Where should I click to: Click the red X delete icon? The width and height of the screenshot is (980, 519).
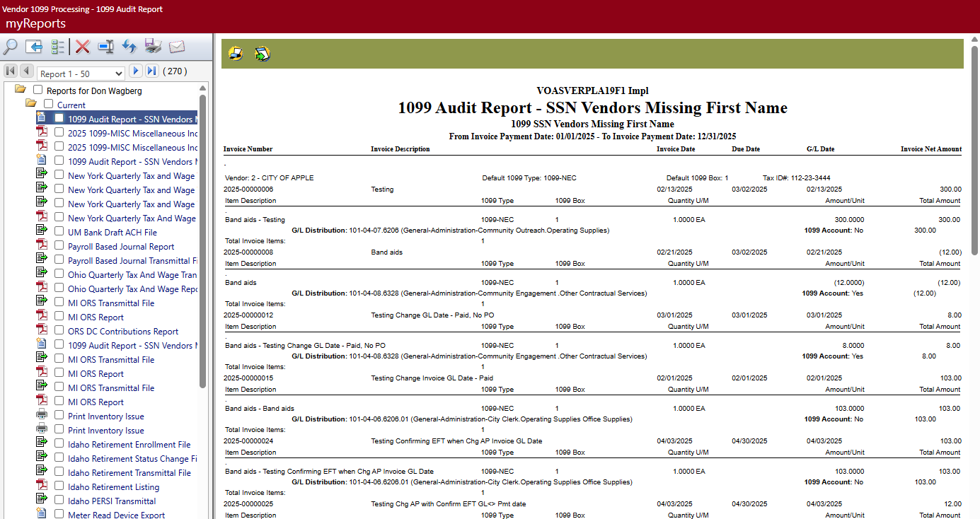pos(83,47)
